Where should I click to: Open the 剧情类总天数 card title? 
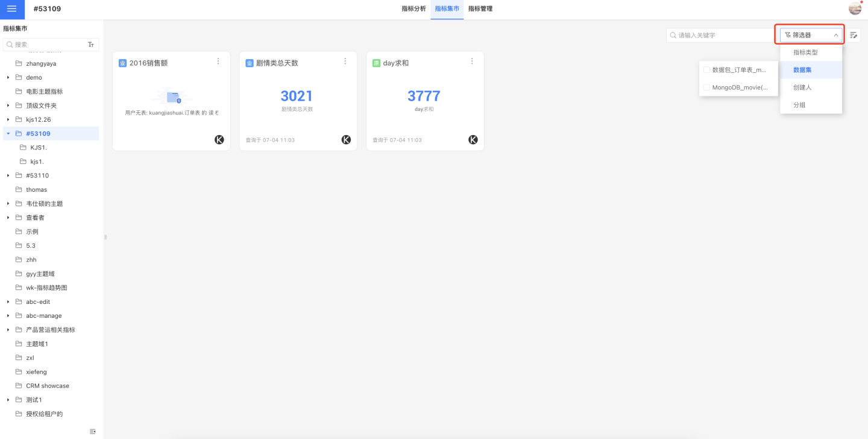[x=277, y=63]
